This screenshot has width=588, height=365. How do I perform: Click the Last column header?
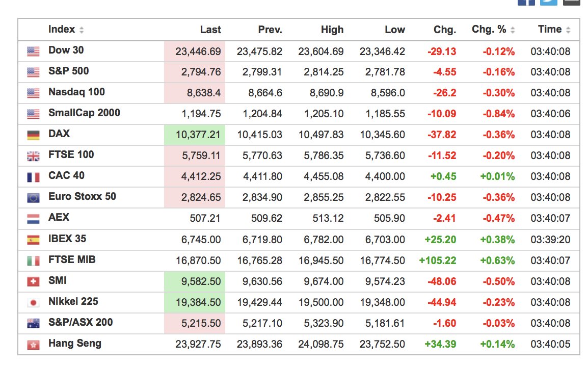click(210, 30)
